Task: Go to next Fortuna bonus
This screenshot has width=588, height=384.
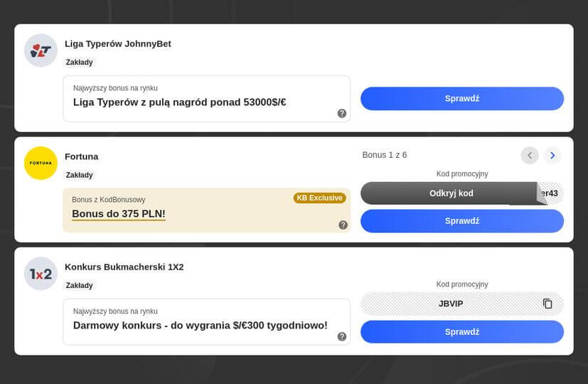Action: [552, 155]
